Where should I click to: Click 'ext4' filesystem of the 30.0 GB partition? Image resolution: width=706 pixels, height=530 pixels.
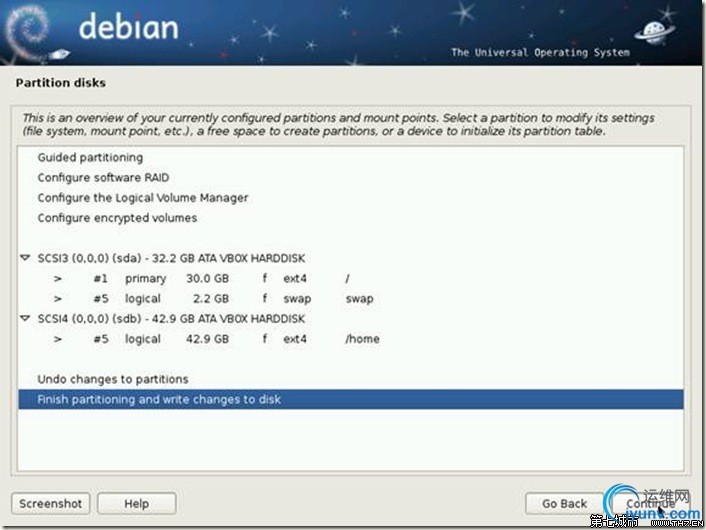point(295,279)
